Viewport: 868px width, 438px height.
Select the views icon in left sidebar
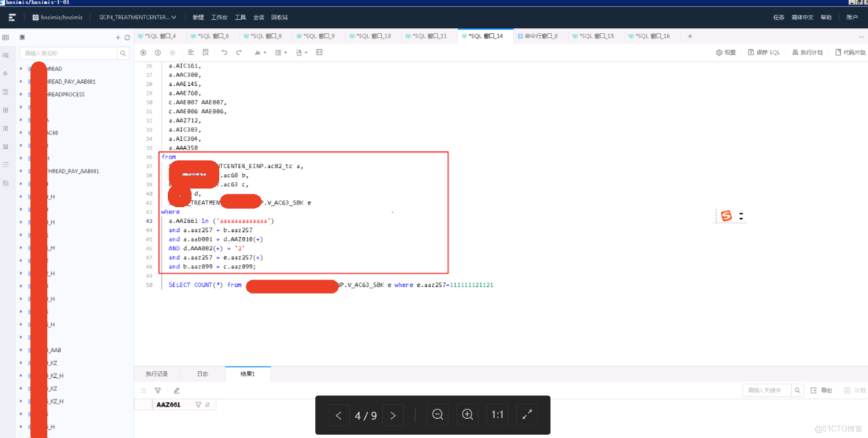coord(6,55)
